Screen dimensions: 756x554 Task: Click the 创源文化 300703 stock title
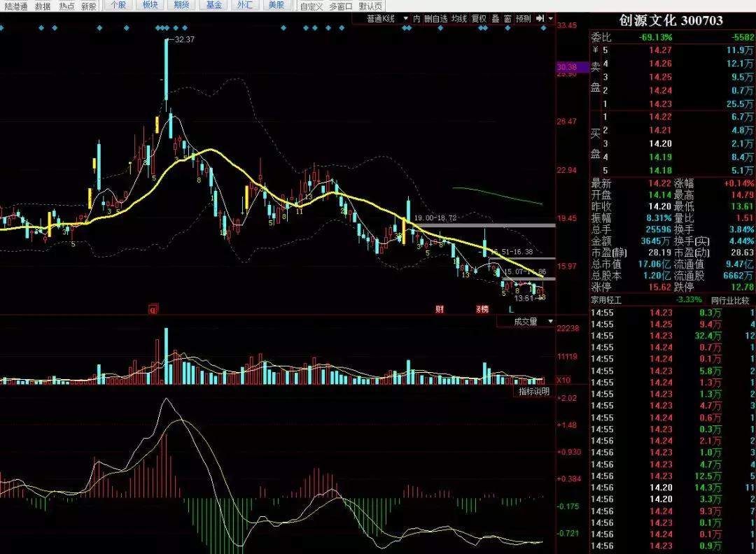click(x=672, y=20)
